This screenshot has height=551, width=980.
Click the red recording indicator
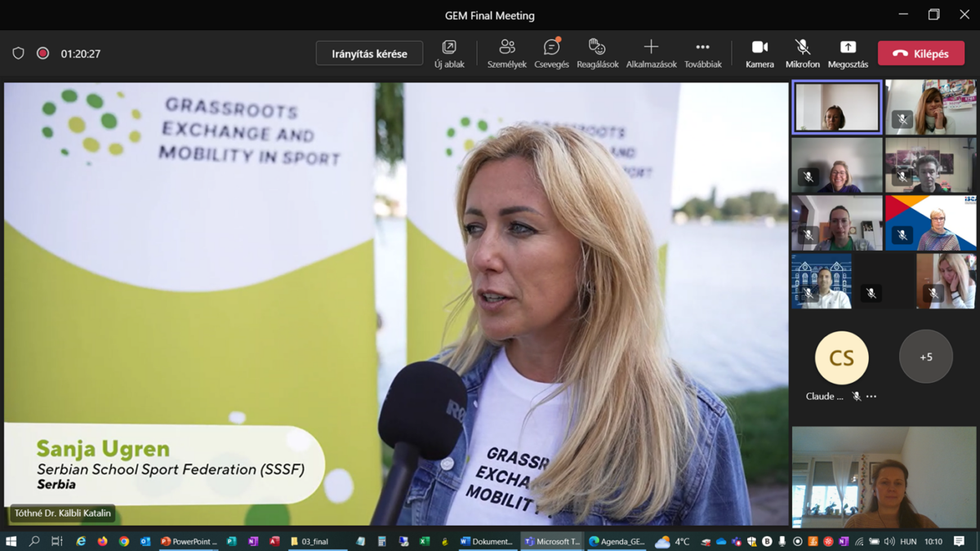click(42, 53)
